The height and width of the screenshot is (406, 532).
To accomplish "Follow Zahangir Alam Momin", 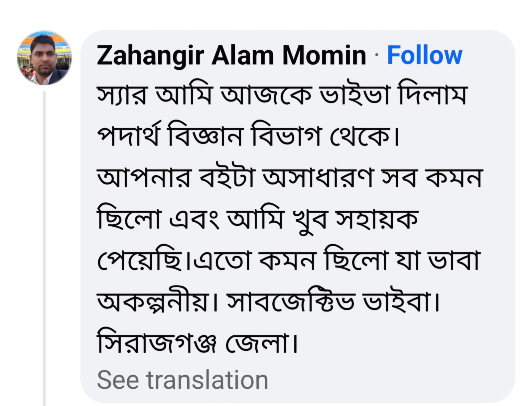I will coord(425,55).
